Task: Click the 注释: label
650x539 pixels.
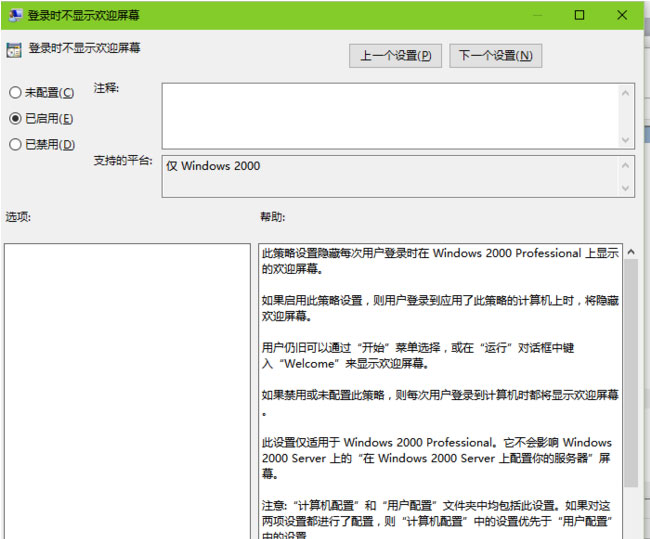Action: tap(106, 88)
